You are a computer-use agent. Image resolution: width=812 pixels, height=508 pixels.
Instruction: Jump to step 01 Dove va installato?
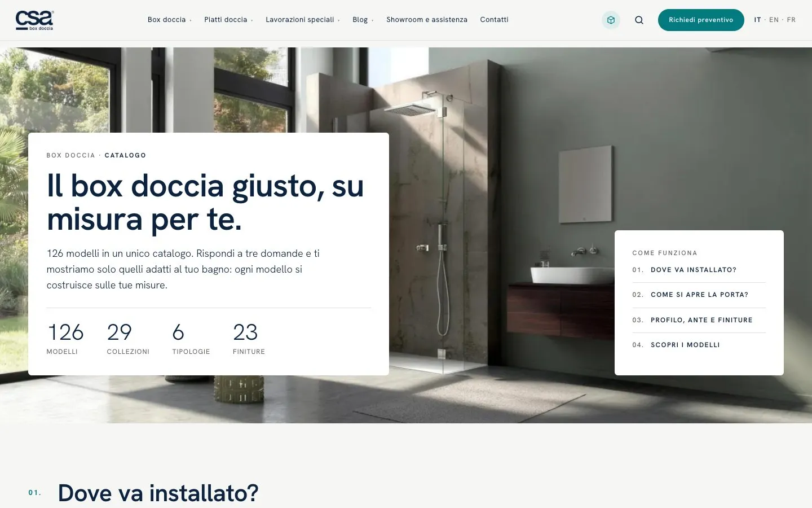699,270
